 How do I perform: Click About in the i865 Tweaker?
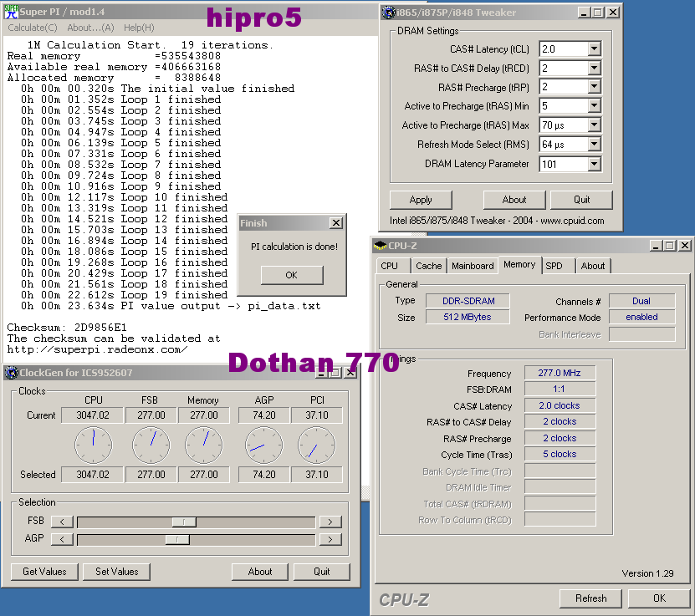(x=514, y=200)
